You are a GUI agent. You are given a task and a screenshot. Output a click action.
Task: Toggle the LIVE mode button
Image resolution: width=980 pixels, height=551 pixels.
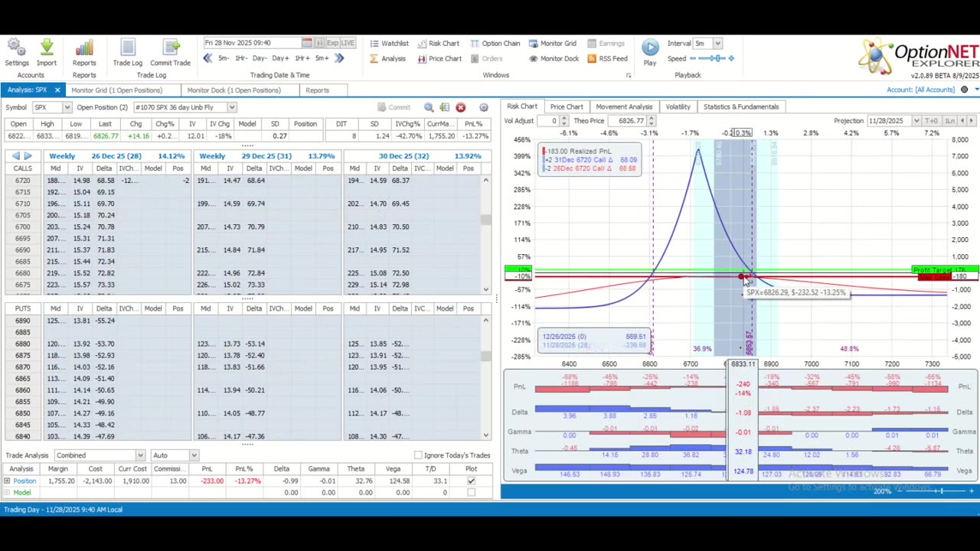tap(347, 43)
